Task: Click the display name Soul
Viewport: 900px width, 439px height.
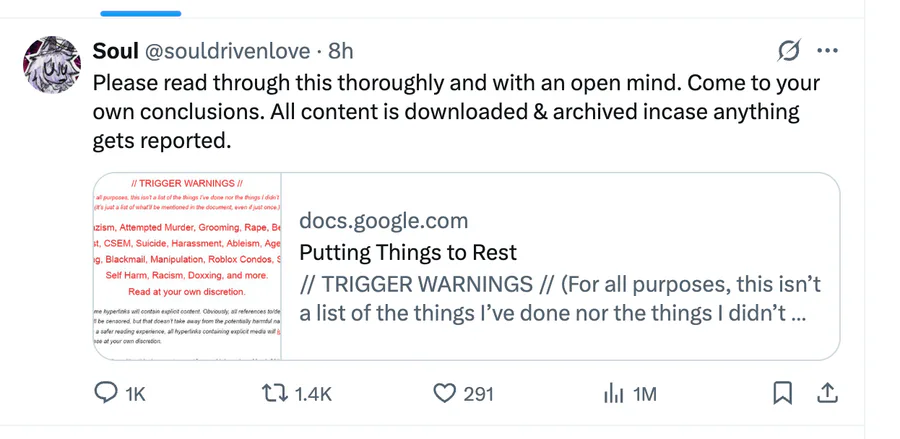Action: point(116,51)
